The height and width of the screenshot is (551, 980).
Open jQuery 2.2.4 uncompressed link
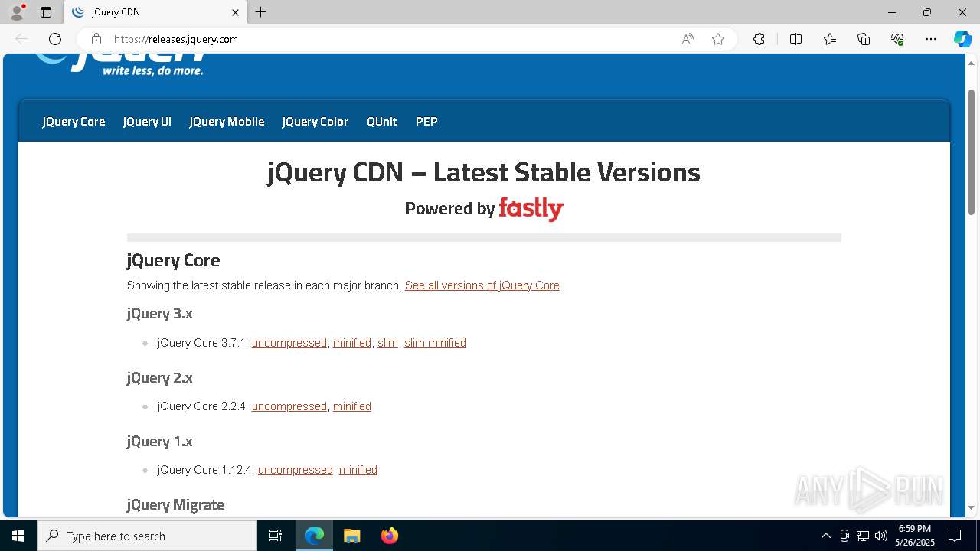point(289,406)
